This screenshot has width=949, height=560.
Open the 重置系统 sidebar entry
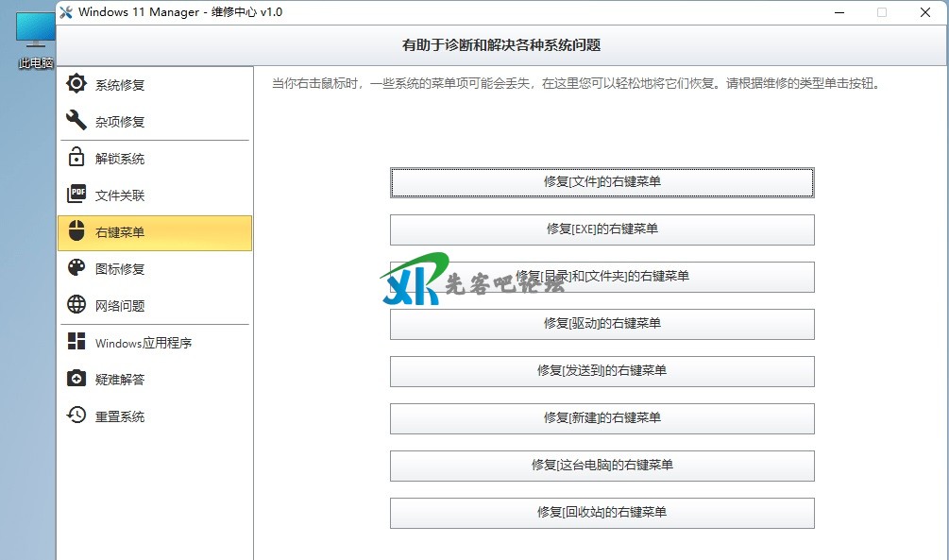coord(120,416)
